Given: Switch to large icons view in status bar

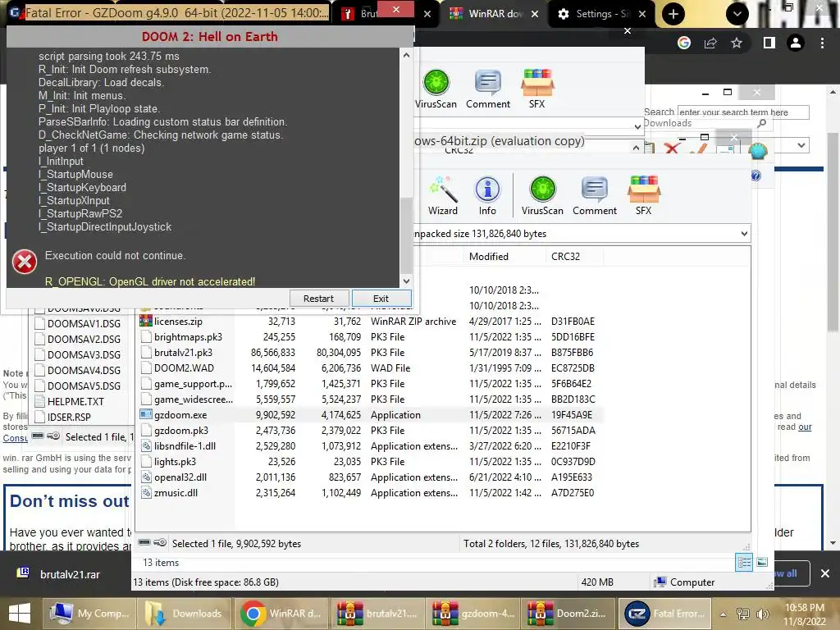Looking at the screenshot, I should [762, 562].
